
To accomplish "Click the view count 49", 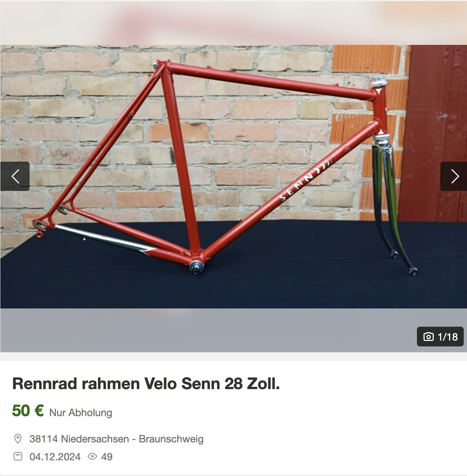I will [x=107, y=457].
